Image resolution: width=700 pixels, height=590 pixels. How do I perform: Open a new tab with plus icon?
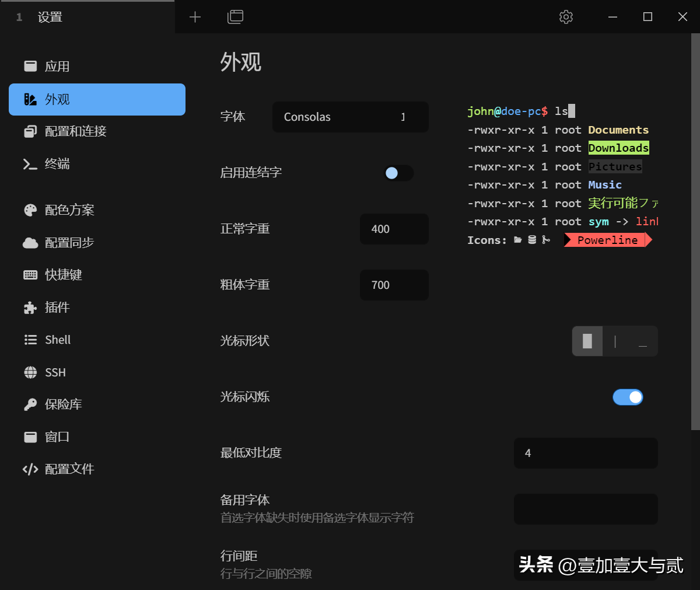[x=195, y=17]
